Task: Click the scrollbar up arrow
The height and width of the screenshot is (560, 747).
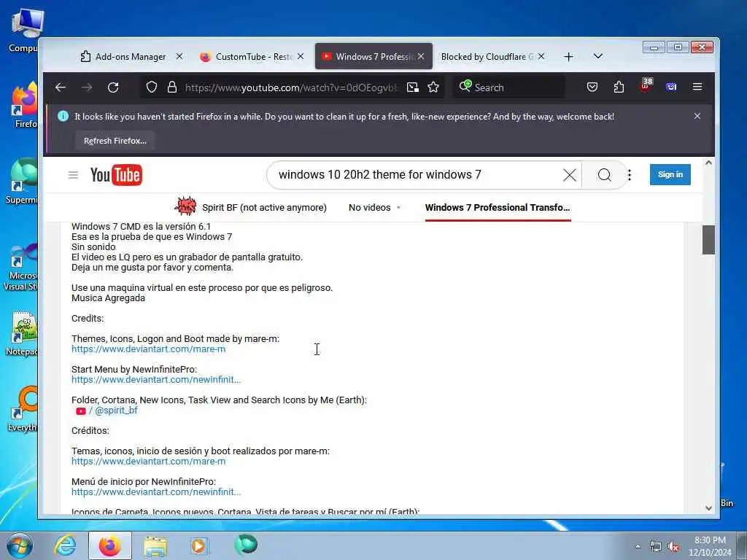Action: click(708, 163)
